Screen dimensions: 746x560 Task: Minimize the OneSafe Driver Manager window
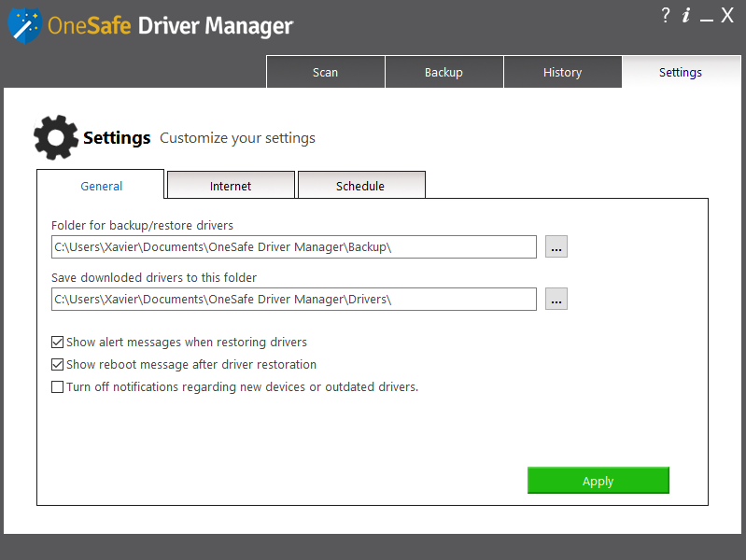707,19
